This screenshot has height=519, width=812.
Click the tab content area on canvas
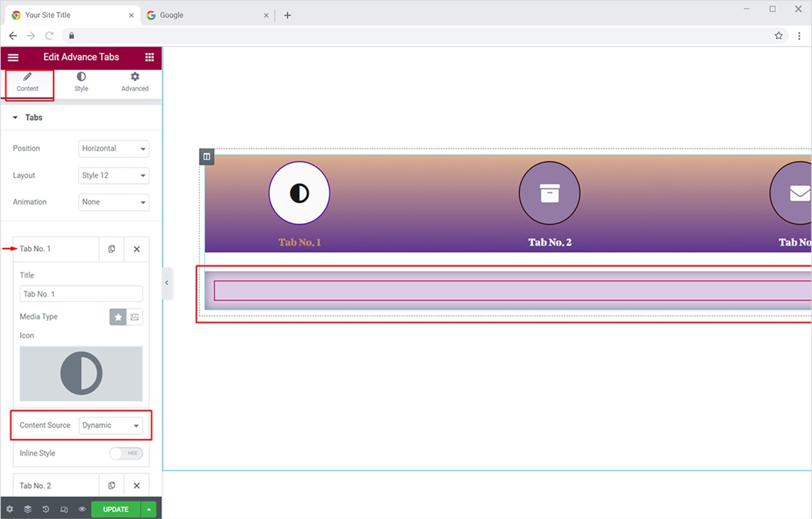click(x=508, y=290)
